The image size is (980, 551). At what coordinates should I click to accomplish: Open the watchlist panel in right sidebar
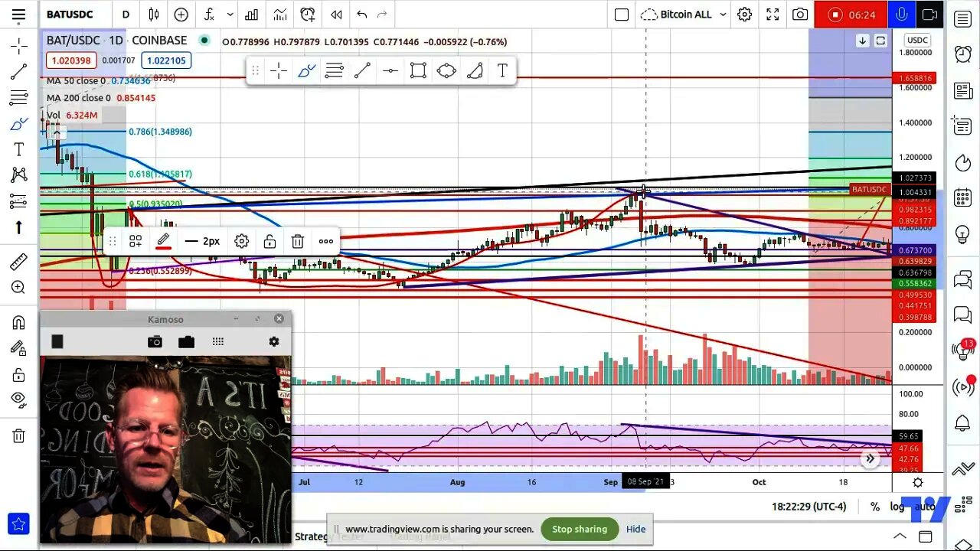[x=962, y=19]
